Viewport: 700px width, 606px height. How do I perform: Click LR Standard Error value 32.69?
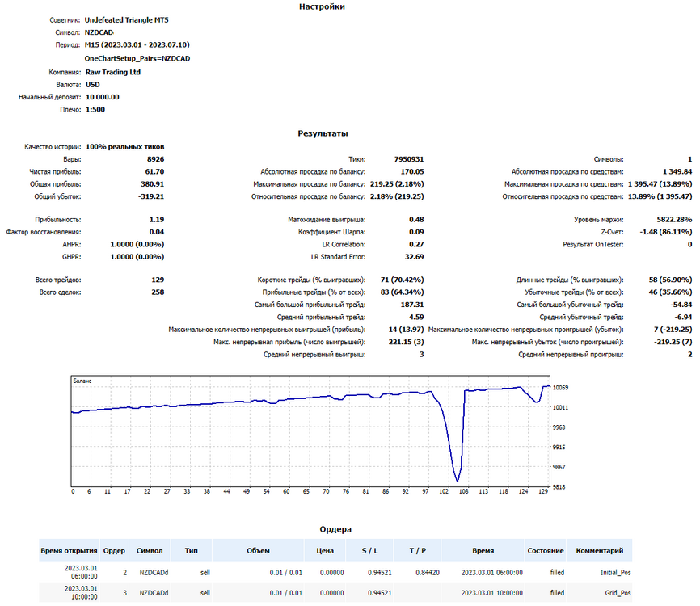pyautogui.click(x=415, y=257)
